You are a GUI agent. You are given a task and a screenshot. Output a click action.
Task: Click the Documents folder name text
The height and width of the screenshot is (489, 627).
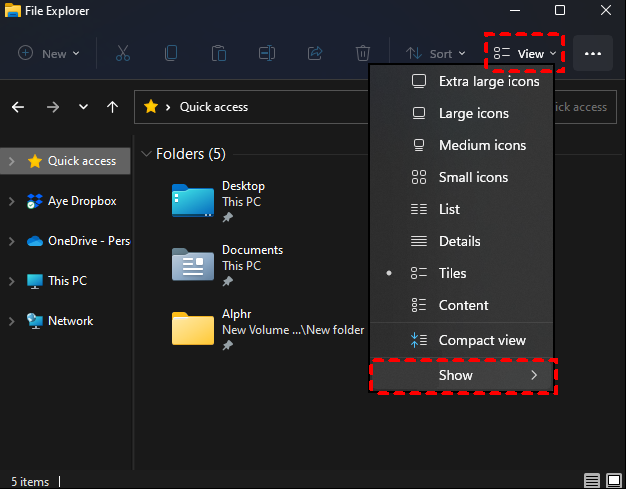coord(253,250)
